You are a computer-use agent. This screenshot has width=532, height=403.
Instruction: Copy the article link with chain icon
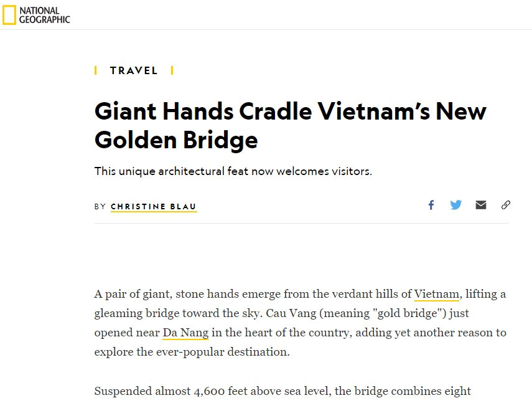click(x=506, y=205)
